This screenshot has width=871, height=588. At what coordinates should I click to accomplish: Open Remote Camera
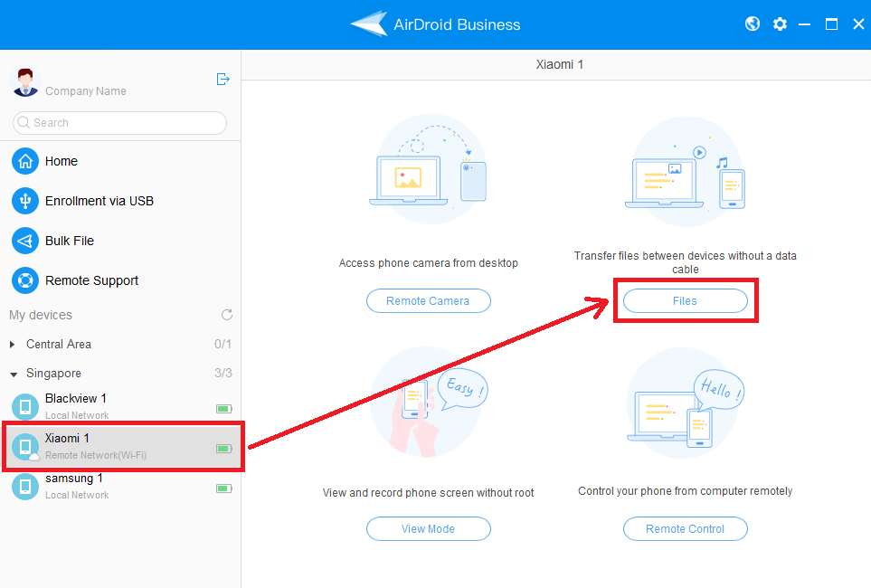(428, 300)
